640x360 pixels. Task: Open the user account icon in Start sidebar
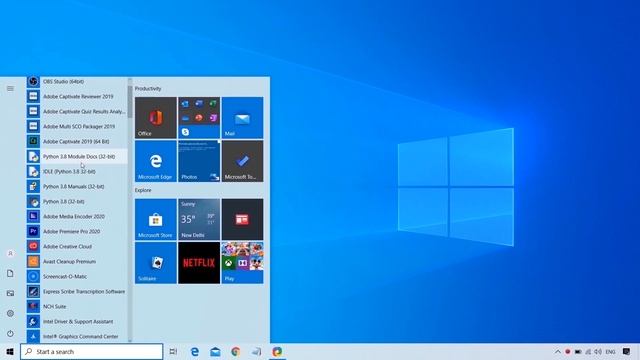coord(10,253)
